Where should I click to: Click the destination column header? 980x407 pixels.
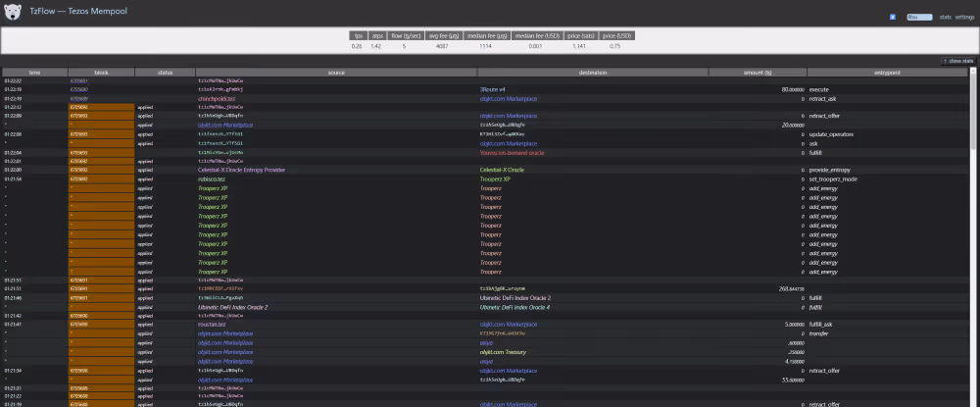tap(592, 73)
